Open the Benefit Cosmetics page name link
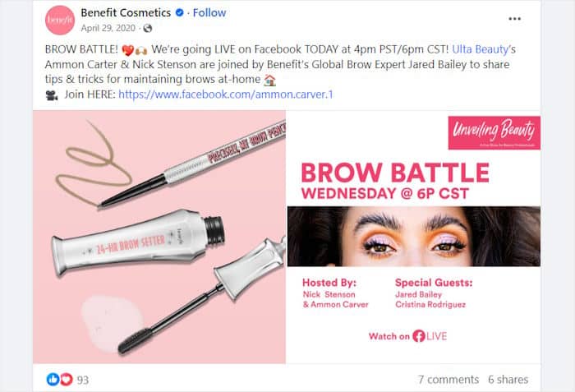Viewport: 575px width, 392px height. coord(126,13)
